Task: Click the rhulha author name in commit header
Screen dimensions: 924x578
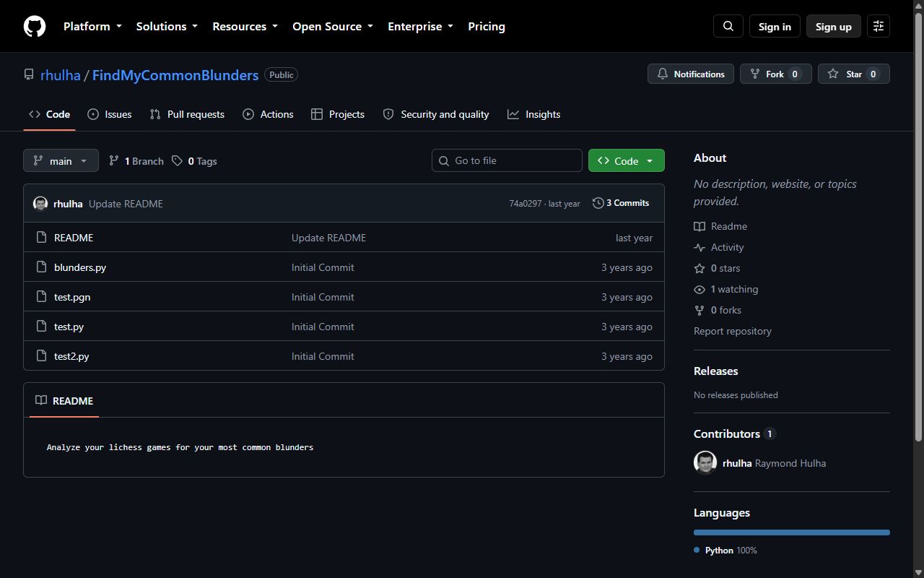Action: (68, 204)
